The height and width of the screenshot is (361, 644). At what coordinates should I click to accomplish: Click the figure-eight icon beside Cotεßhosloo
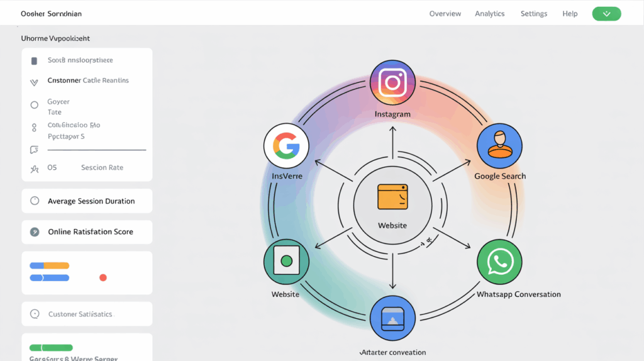tap(34, 128)
